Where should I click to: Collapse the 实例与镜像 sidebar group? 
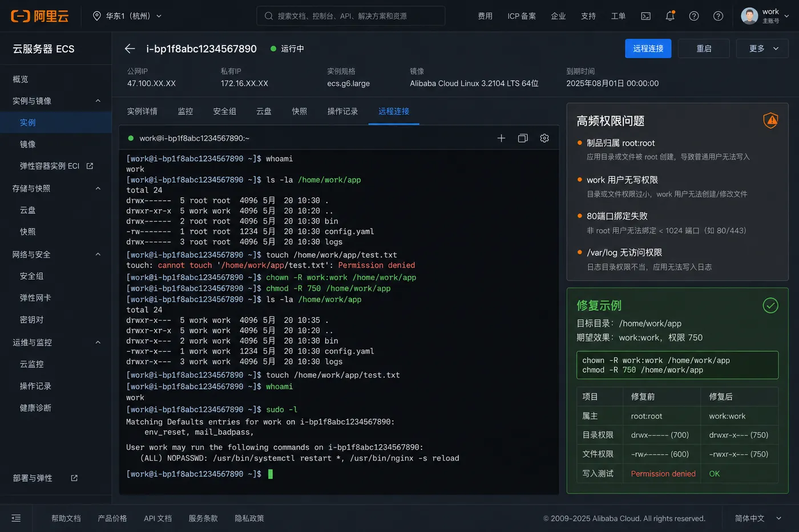point(98,101)
